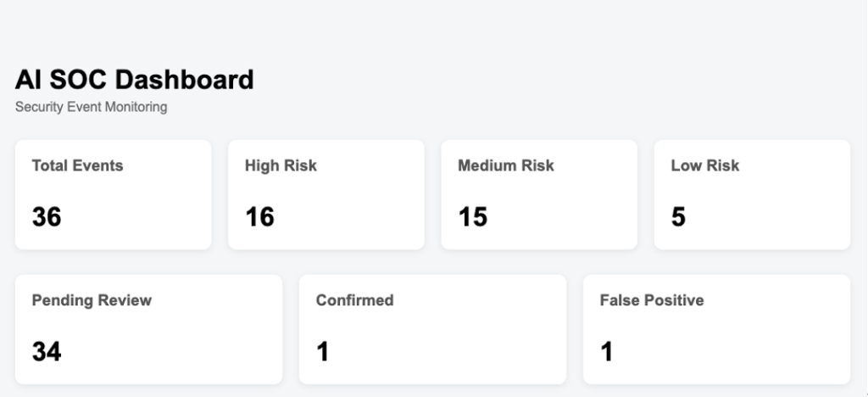
Task: Click the Low Risk card
Action: click(753, 194)
